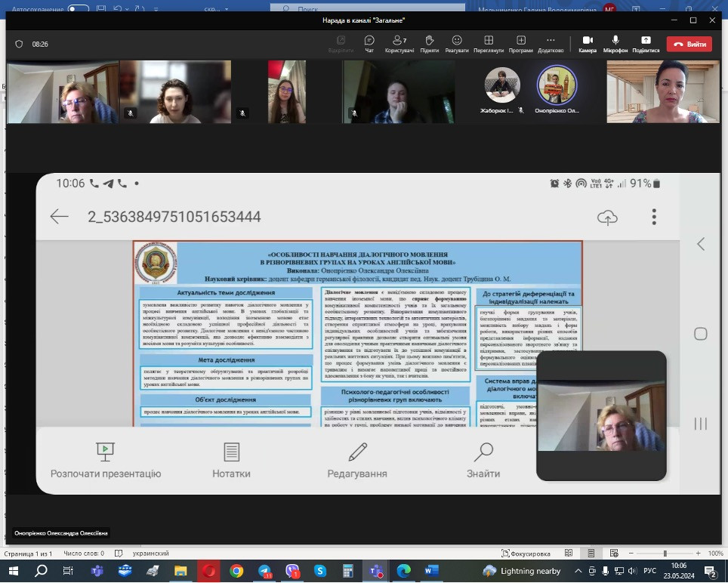The image size is (728, 583).
Task: Start the presentation from the bottom bar
Action: pyautogui.click(x=105, y=461)
